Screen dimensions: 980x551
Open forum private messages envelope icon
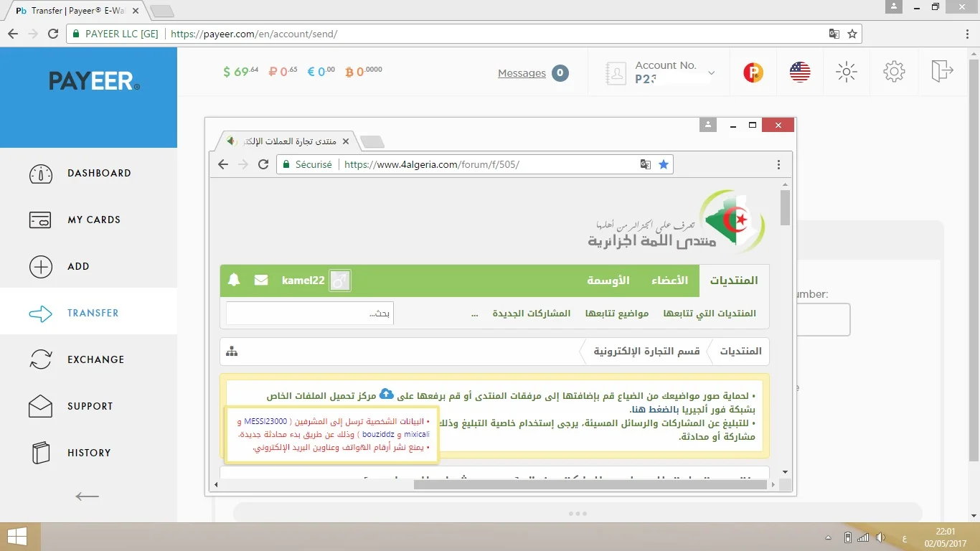261,281
